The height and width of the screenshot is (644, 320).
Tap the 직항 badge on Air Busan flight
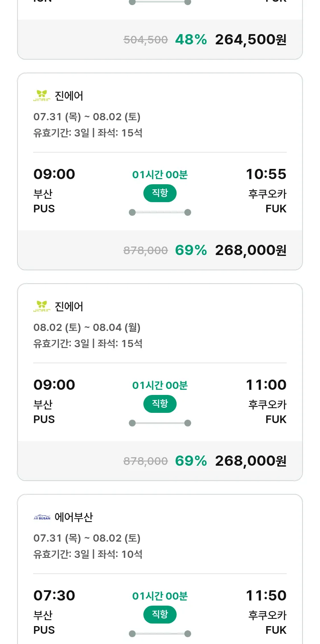(x=160, y=615)
